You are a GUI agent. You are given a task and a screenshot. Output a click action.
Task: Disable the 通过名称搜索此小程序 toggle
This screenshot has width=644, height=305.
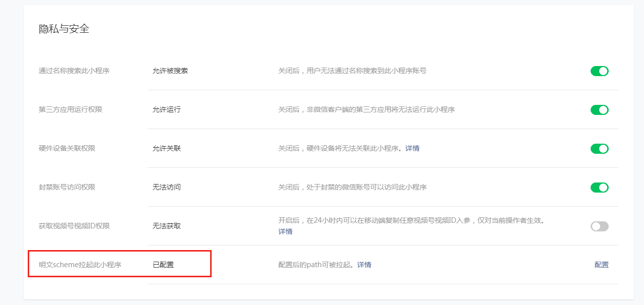(x=599, y=71)
